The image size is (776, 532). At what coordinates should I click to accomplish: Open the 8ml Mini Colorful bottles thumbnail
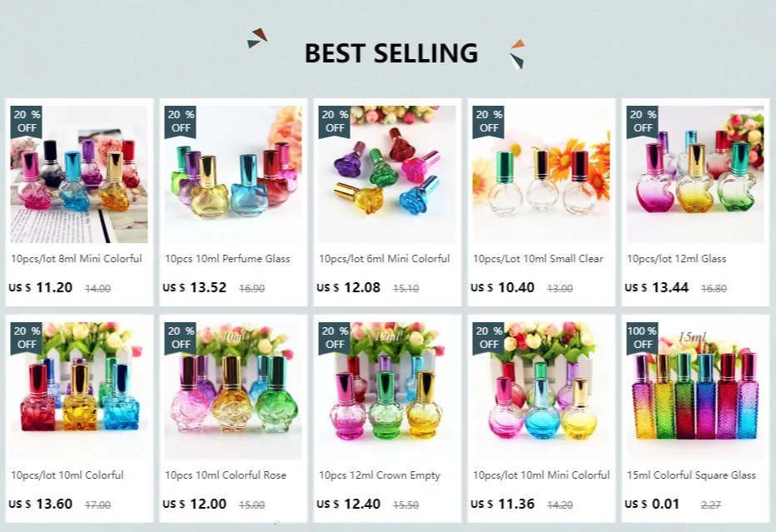click(79, 174)
